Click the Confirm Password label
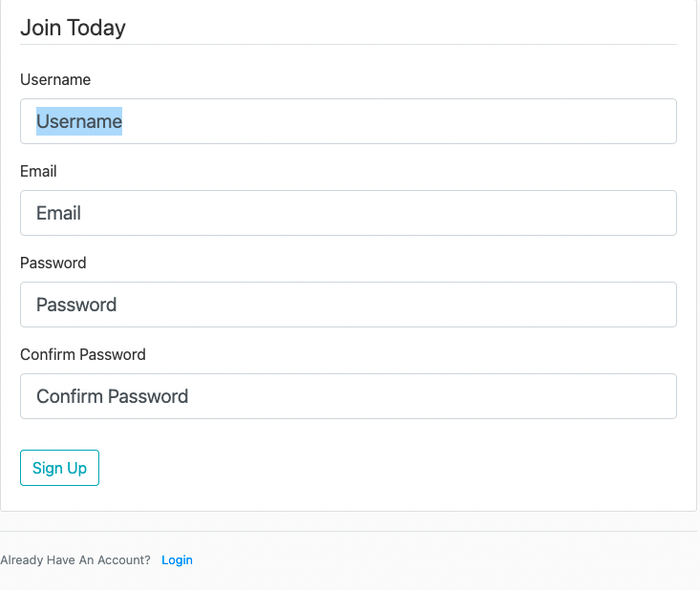Screen dimensions: 700x590 pyautogui.click(x=83, y=354)
